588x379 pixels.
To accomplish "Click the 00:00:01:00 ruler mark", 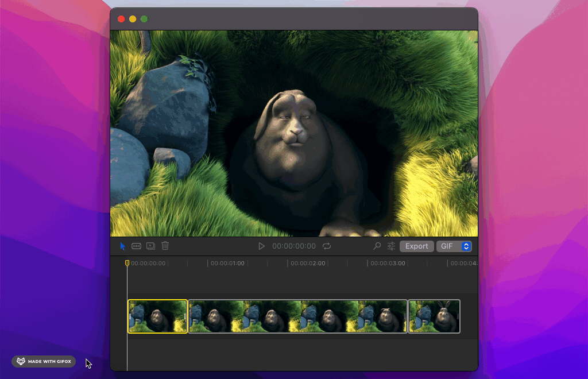I will click(x=227, y=263).
